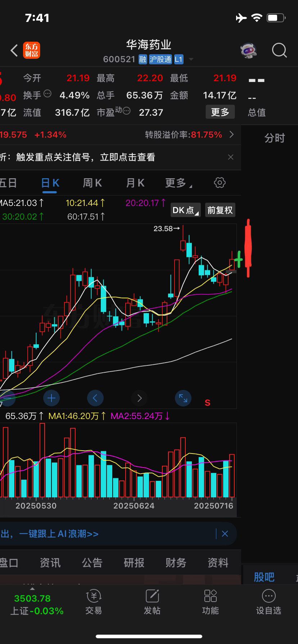Tap the 20250530 date axis label

36,506
